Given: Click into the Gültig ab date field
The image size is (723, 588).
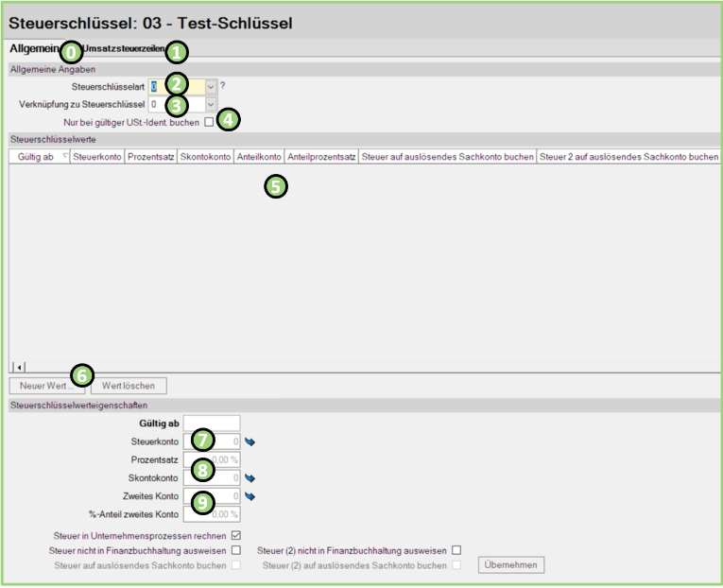Looking at the screenshot, I should [x=212, y=423].
